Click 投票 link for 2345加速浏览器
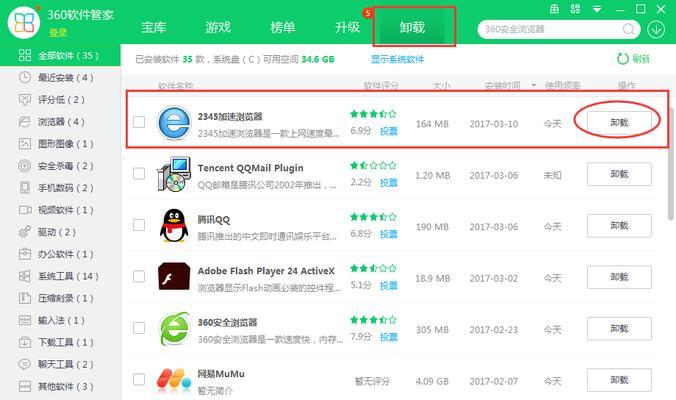 388,131
